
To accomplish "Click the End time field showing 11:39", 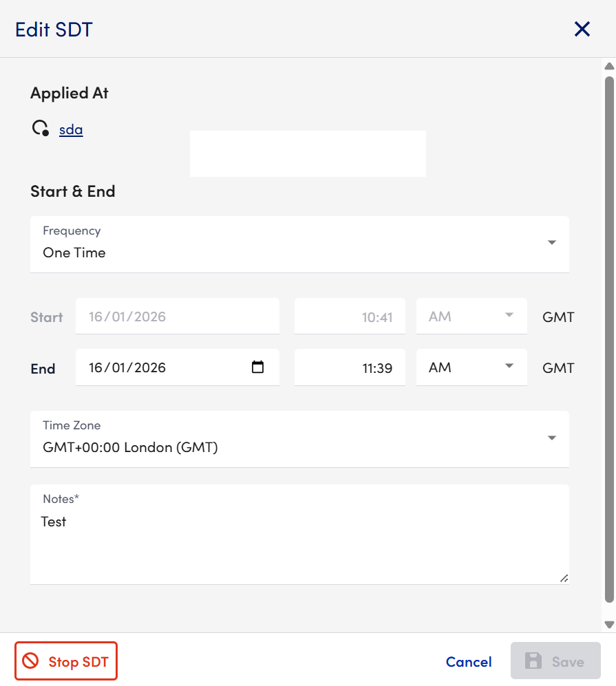I will [350, 367].
